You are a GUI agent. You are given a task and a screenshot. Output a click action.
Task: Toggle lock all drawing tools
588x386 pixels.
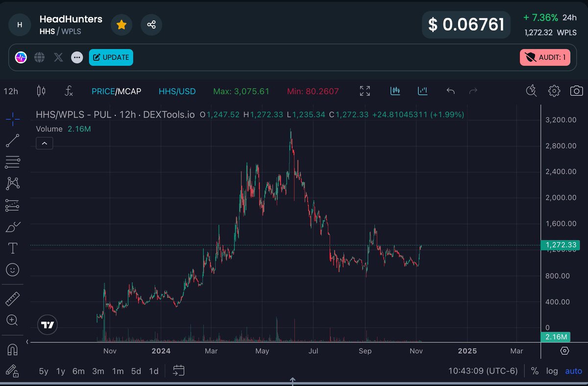(13, 371)
